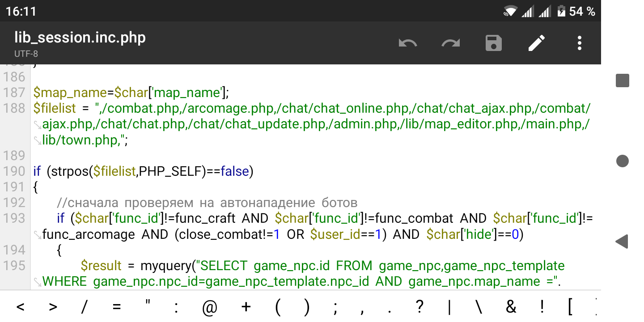The height and width of the screenshot is (322, 644).
Task: Tap the lib_session.inc.php file title
Action: tap(80, 38)
